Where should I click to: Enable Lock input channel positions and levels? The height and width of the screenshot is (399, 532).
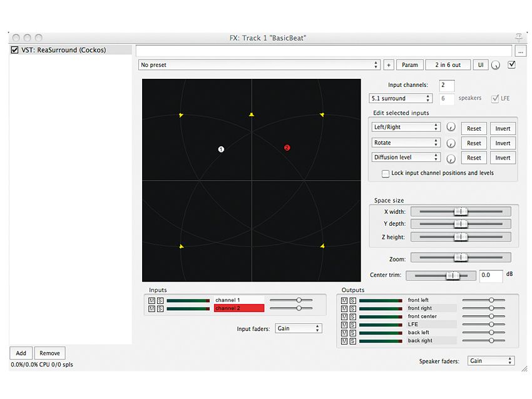point(386,174)
